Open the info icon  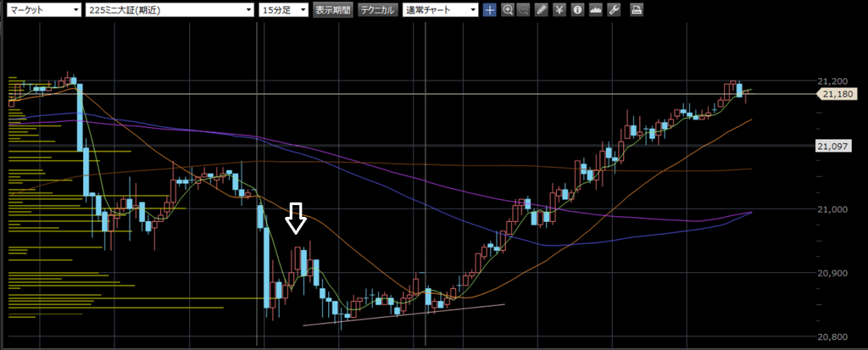pos(577,10)
